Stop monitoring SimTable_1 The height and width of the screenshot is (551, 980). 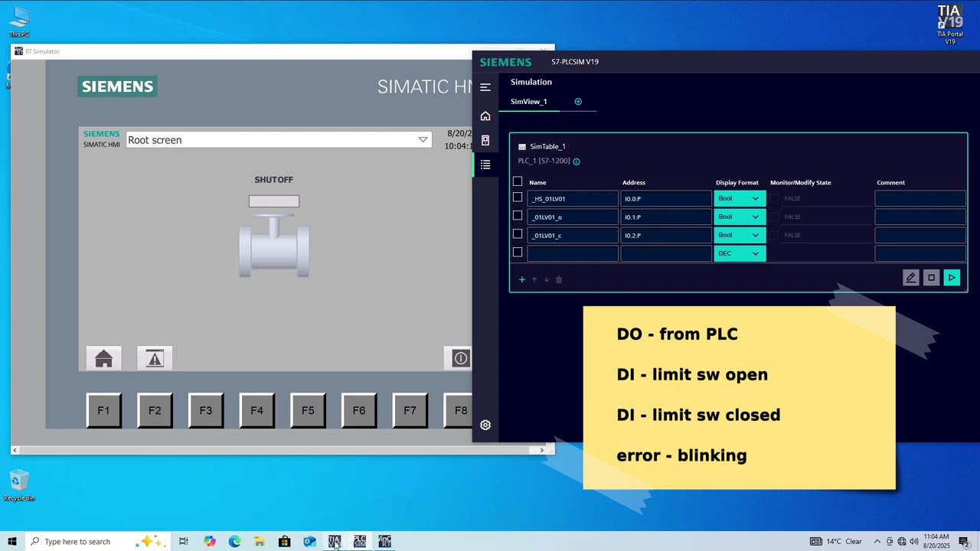[x=931, y=278]
